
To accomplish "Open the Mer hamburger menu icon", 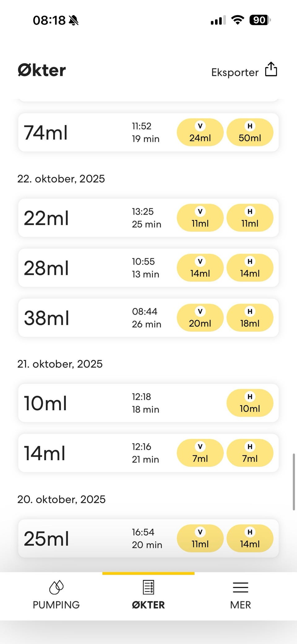I will click(240, 587).
